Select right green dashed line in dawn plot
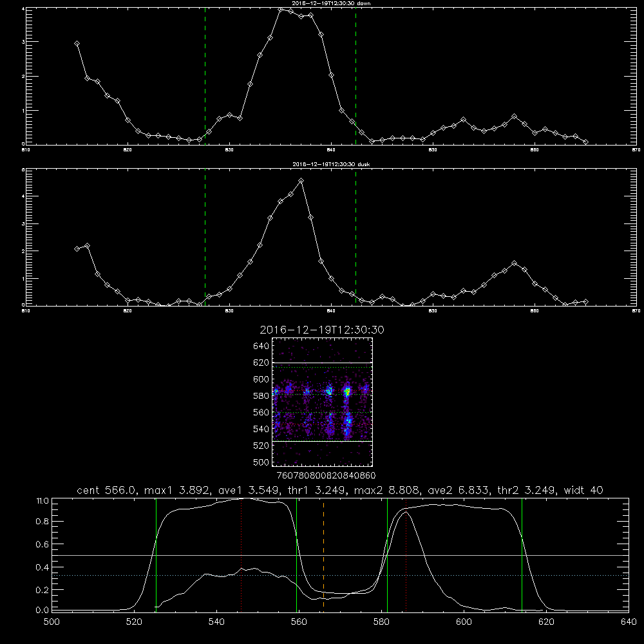Viewport: 644px width, 644px height. click(355, 76)
